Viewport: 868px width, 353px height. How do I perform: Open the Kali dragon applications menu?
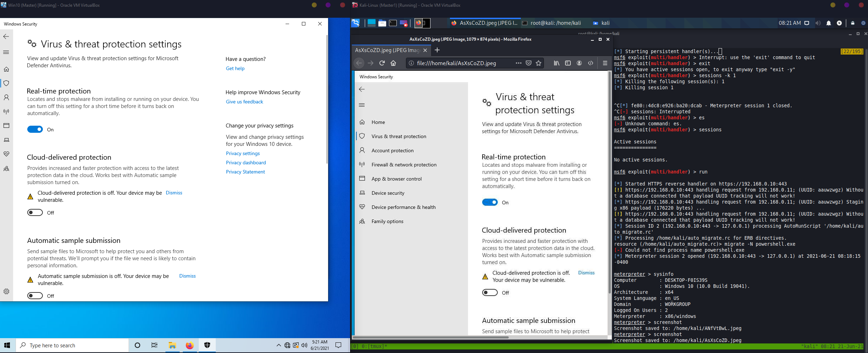[x=355, y=23]
